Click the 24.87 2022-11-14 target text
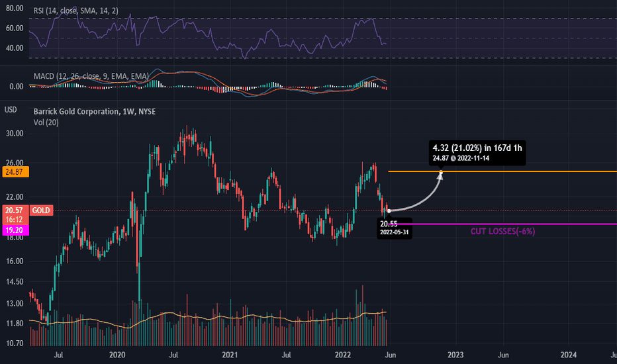Viewport: 617px width, 364px height. tap(461, 158)
